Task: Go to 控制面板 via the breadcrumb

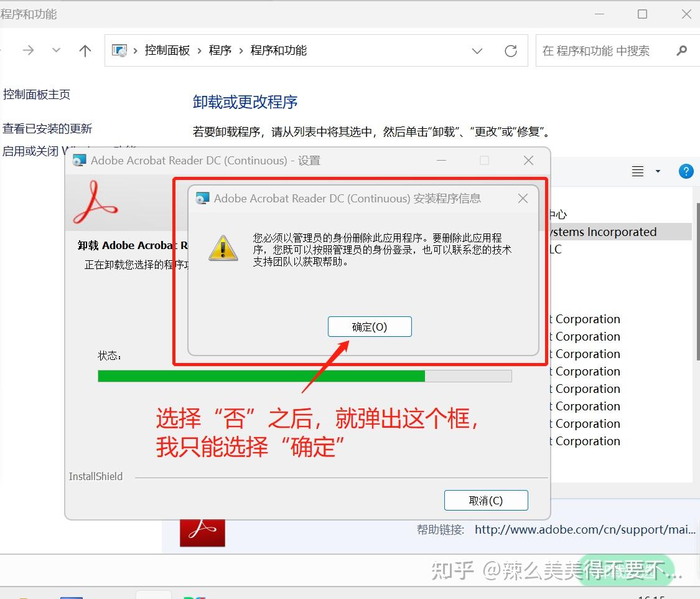Action: 167,50
